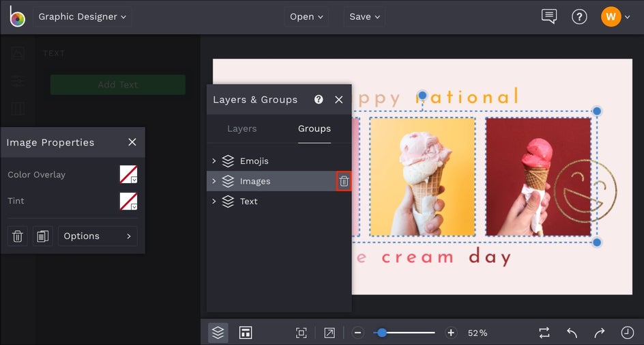The image size is (644, 345).
Task: Click the Add Text button
Action: click(118, 84)
